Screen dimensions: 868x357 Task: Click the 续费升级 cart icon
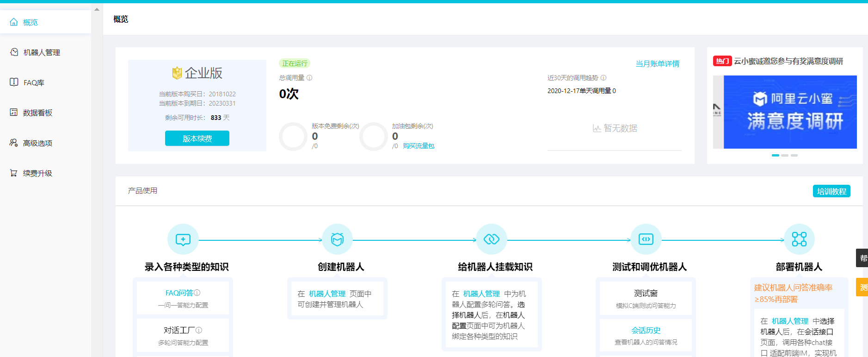(14, 173)
